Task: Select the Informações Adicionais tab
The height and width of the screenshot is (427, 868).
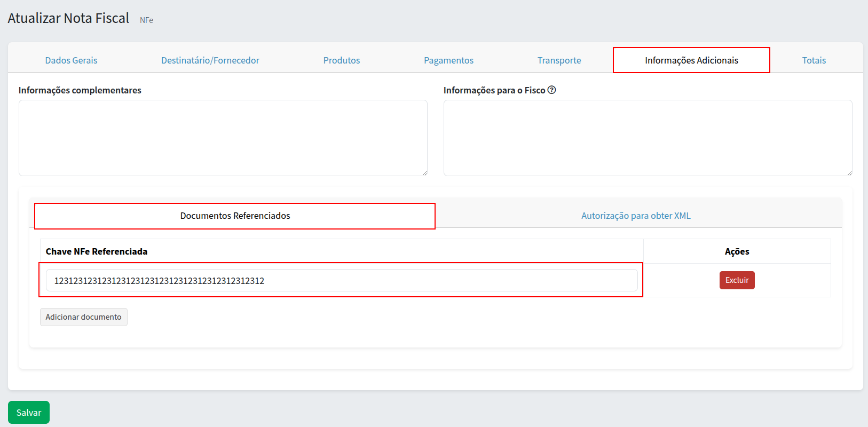Action: click(691, 60)
